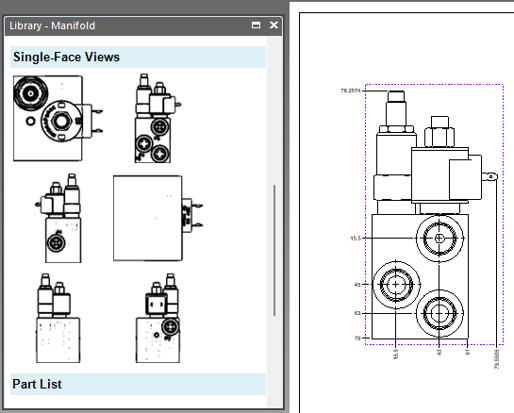Maximize the Library - Manifold panel
The width and height of the screenshot is (514, 413).
(256, 25)
